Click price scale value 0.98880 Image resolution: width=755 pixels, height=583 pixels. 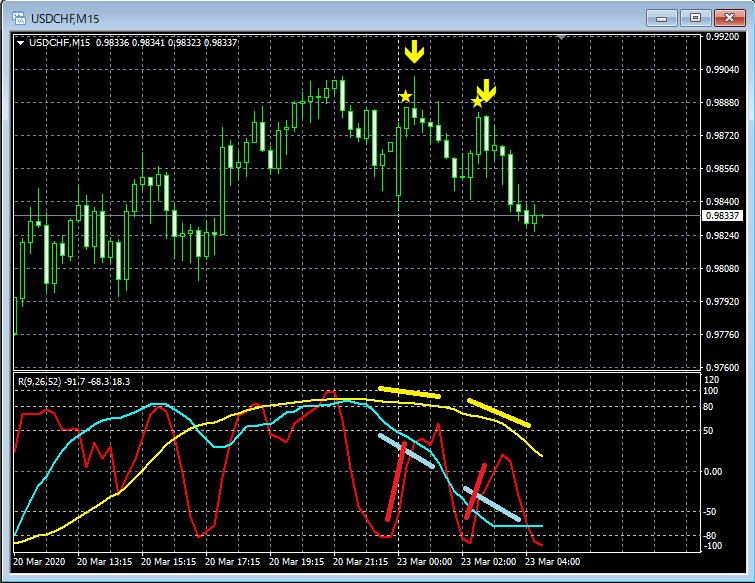(722, 103)
